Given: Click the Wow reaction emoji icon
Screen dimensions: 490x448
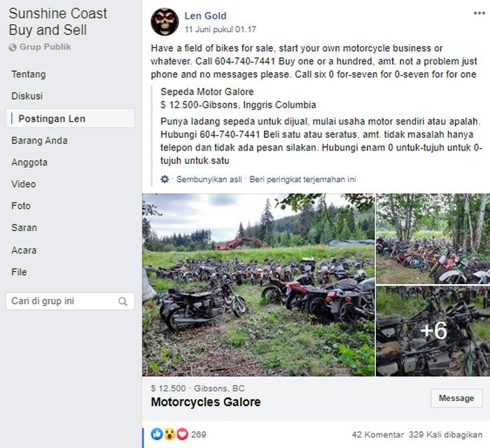Looking at the screenshot, I should pos(170,435).
